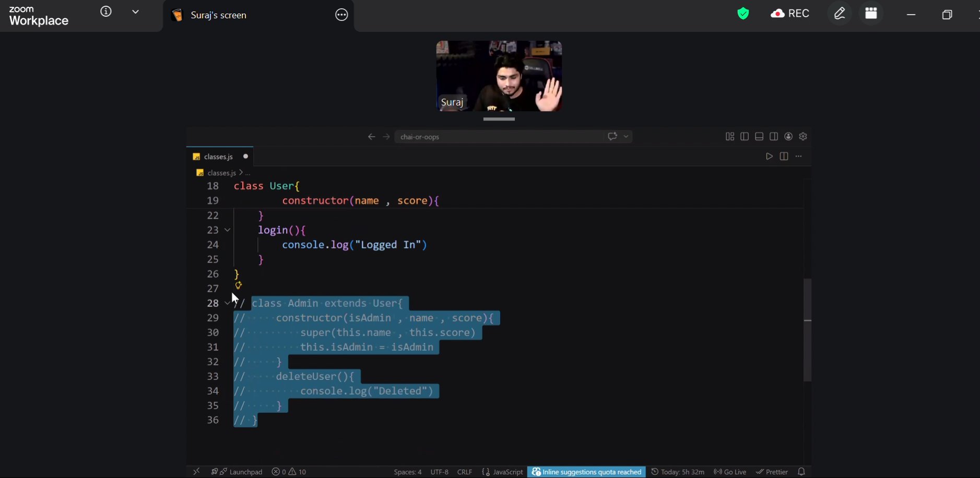Expand the dropdown arrow beside meeting info
This screenshot has width=980, height=478.
tap(136, 11)
